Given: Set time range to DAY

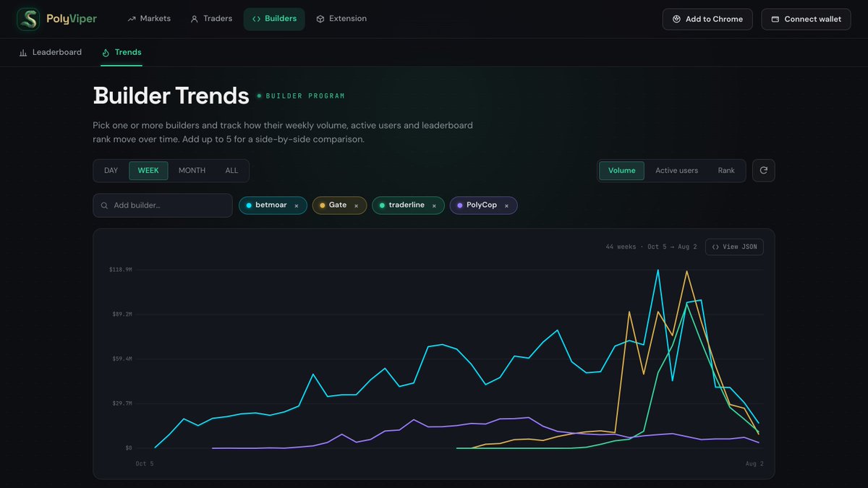Looking at the screenshot, I should click(x=111, y=171).
